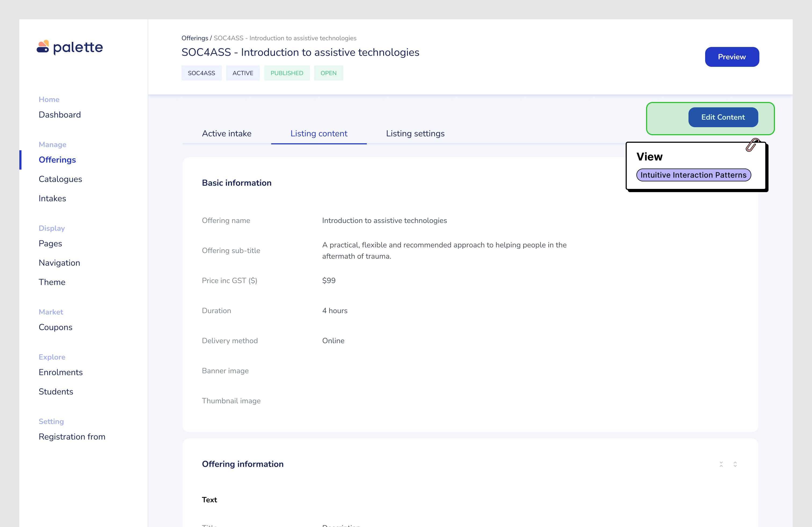
Task: Collapse the Offering information section
Action: tap(721, 464)
